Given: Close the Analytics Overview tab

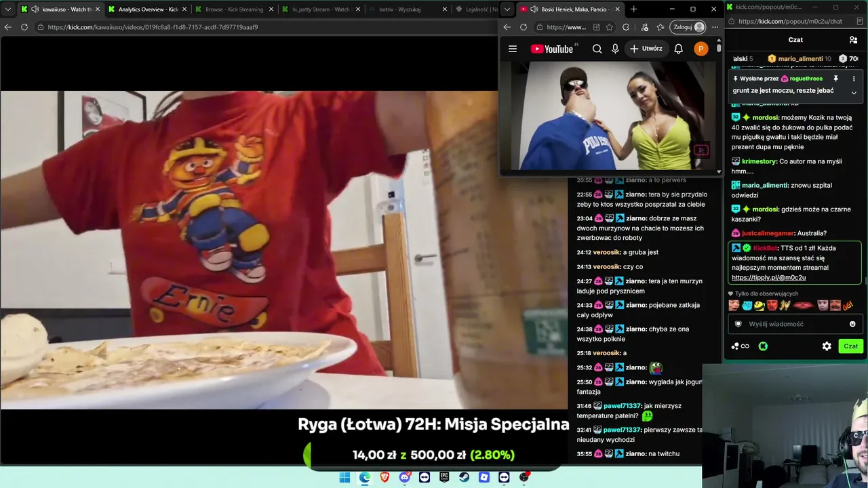Looking at the screenshot, I should 184,9.
